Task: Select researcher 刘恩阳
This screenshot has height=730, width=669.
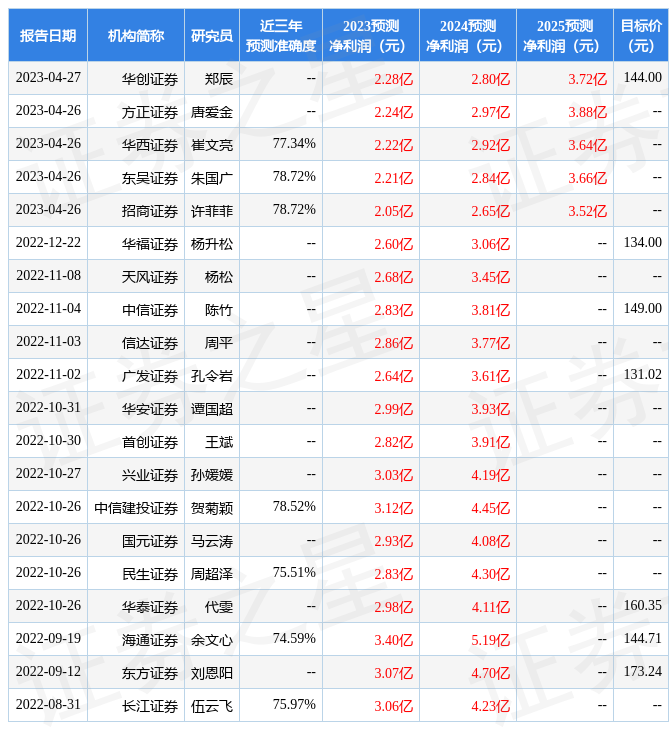Action: [212, 674]
